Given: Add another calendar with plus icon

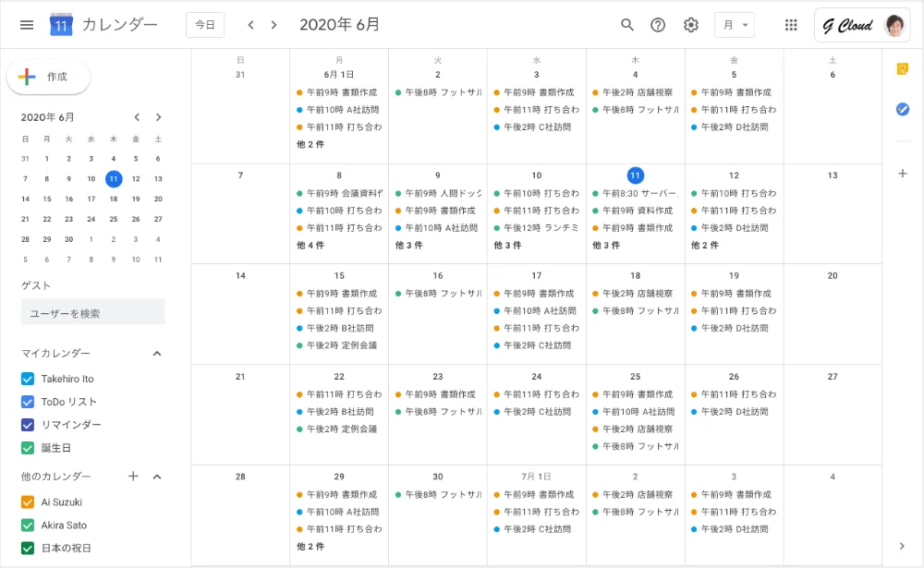Looking at the screenshot, I should click(133, 476).
